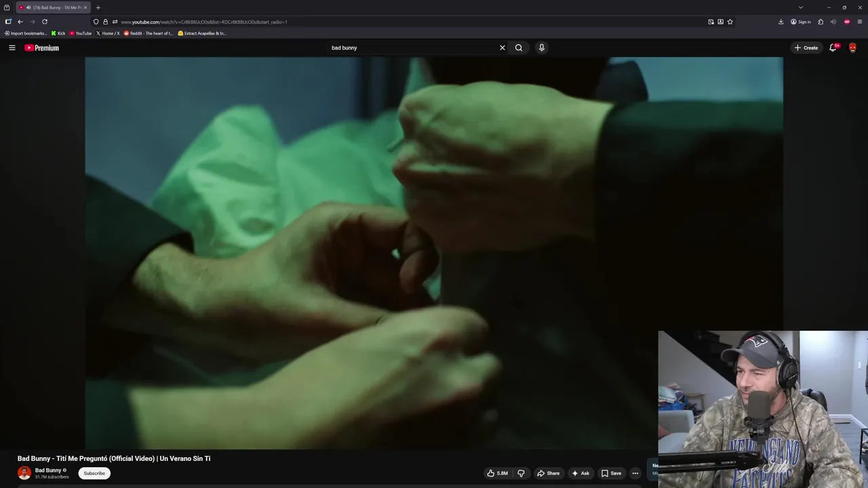This screenshot has width=868, height=488.
Task: Click the search magnifier button
Action: [519, 47]
